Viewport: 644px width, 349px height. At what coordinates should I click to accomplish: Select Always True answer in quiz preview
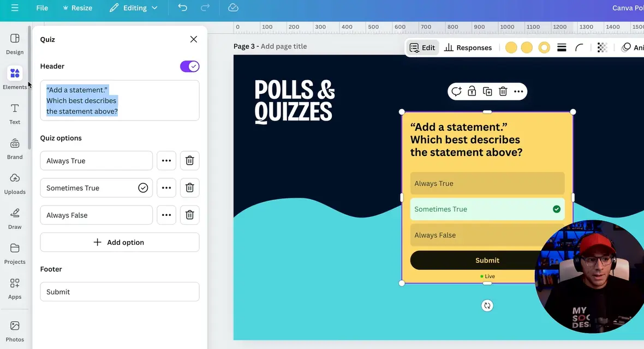click(487, 184)
